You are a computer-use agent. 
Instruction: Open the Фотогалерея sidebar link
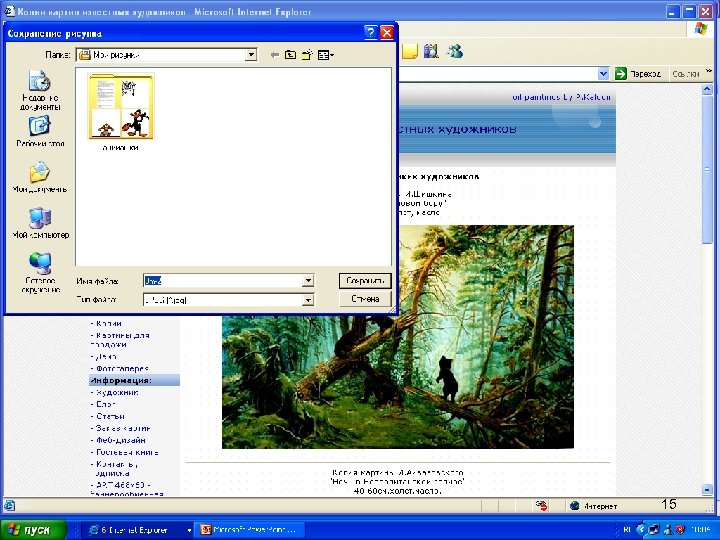pos(122,368)
